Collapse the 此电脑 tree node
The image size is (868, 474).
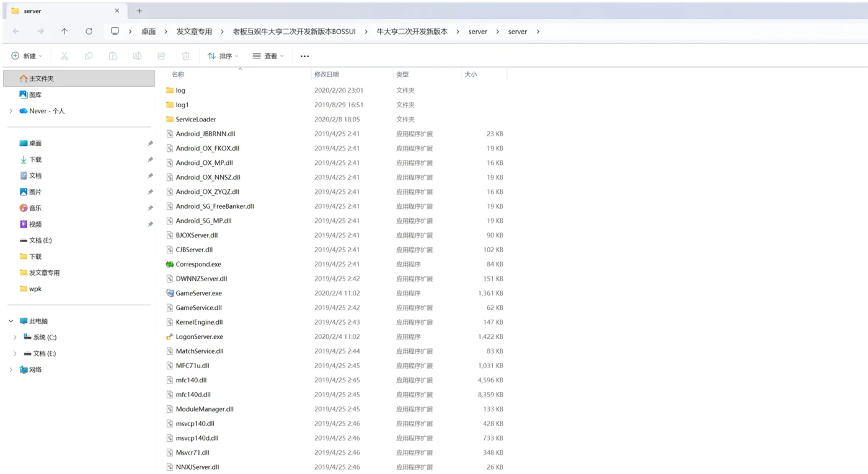11,321
